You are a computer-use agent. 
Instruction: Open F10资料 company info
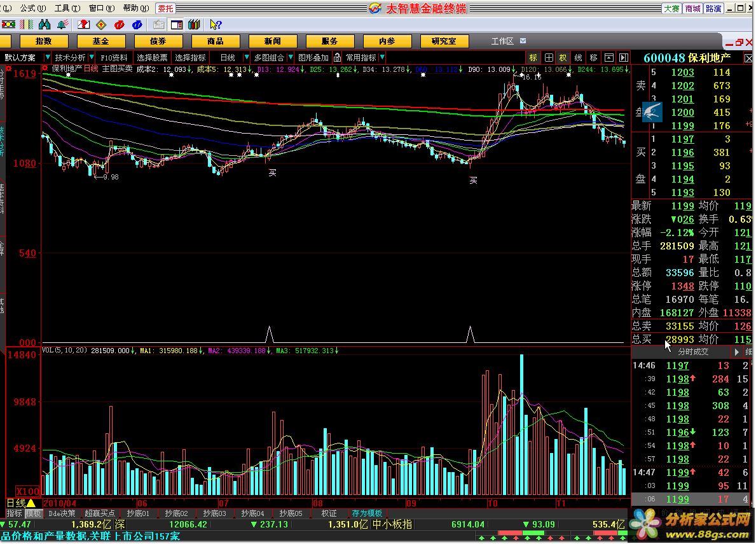114,58
